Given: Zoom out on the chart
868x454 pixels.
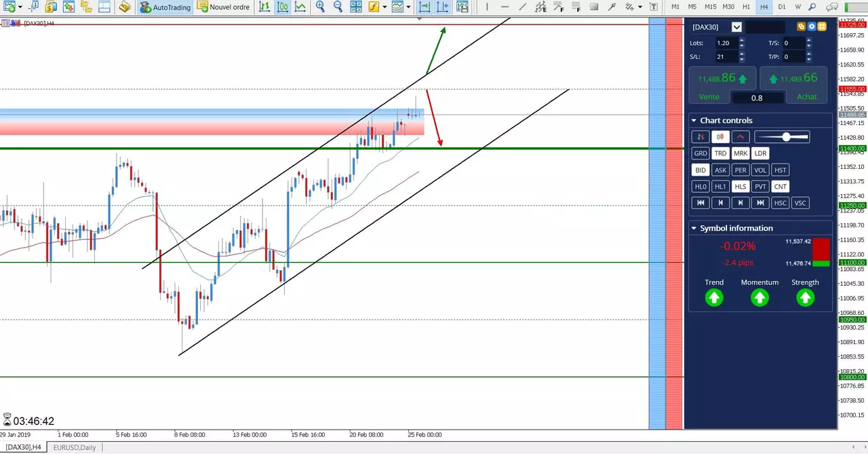Looking at the screenshot, I should tap(338, 7).
